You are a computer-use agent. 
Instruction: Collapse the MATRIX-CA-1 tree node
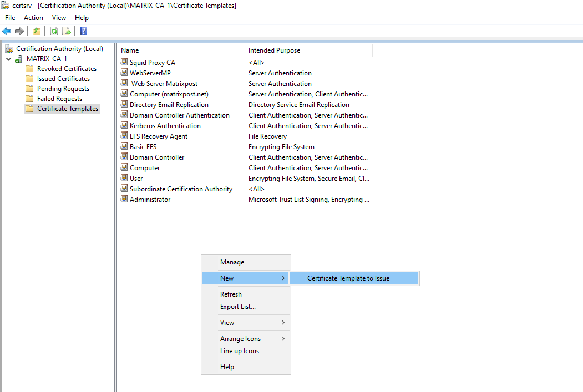click(x=8, y=59)
